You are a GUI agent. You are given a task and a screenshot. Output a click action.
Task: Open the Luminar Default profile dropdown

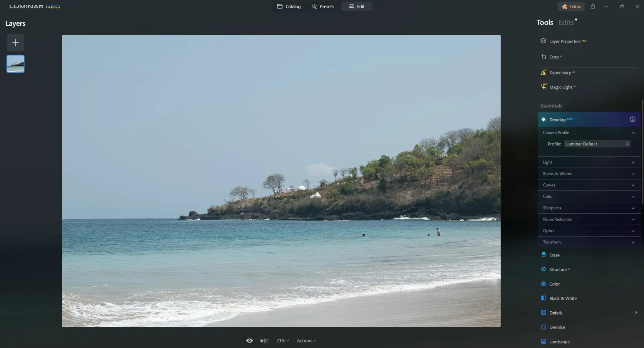[597, 144]
